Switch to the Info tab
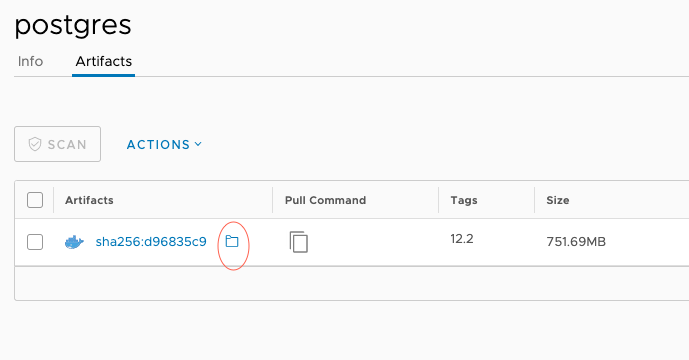Viewport: 689px width, 360px height. click(x=30, y=61)
